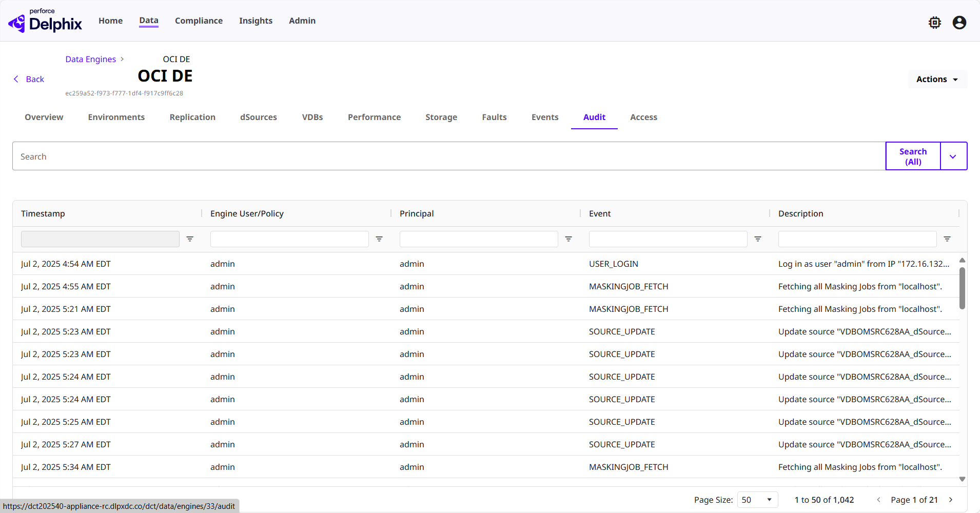Click SOURCE_UPDATE in the 5:25 AM row

pyautogui.click(x=622, y=422)
